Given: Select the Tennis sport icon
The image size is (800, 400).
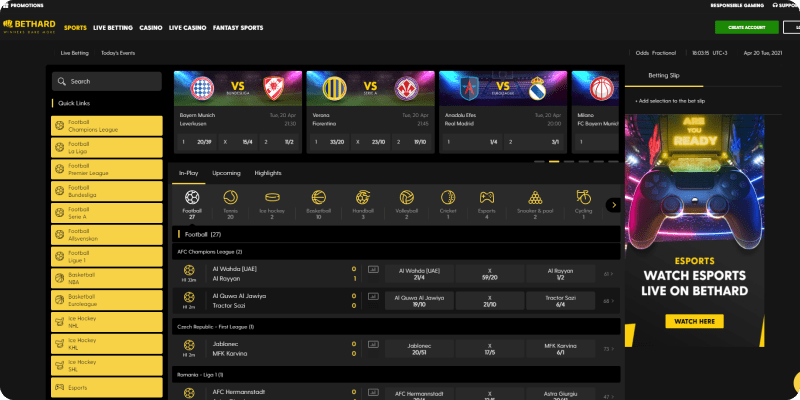Looking at the screenshot, I should (230, 198).
